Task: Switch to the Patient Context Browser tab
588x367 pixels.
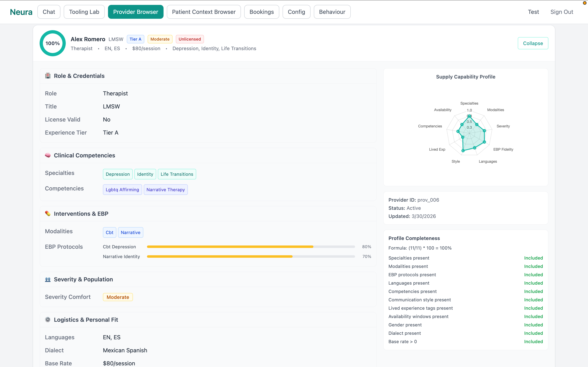Action: point(204,12)
